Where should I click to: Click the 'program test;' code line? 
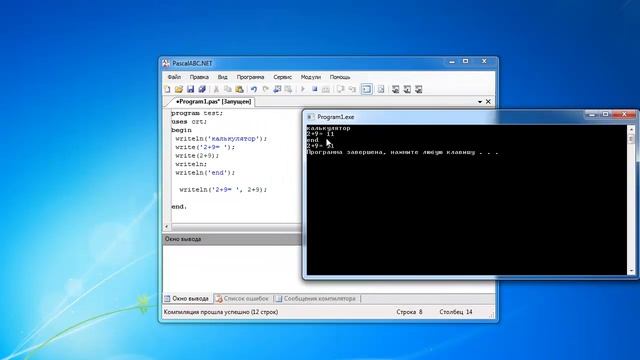point(197,113)
